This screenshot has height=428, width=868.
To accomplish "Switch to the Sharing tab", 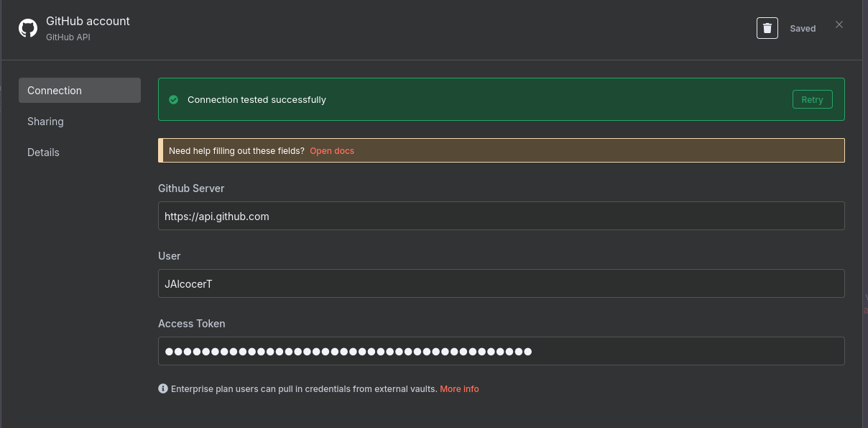I will click(x=46, y=122).
